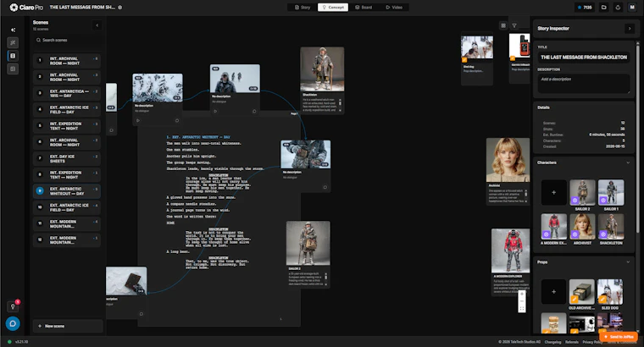Open the tips lightbulb with notification badge
Image resolution: width=644 pixels, height=347 pixels.
(13, 306)
